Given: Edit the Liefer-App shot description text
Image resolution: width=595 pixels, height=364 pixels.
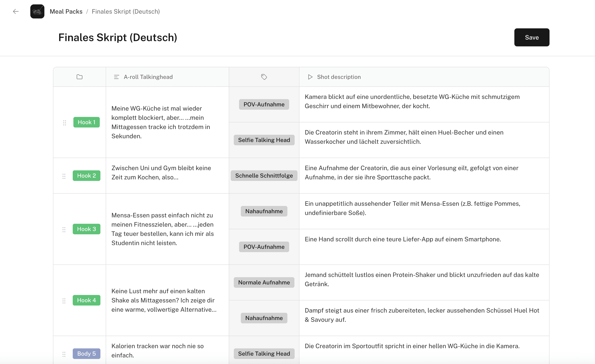Looking at the screenshot, I should pos(403,239).
